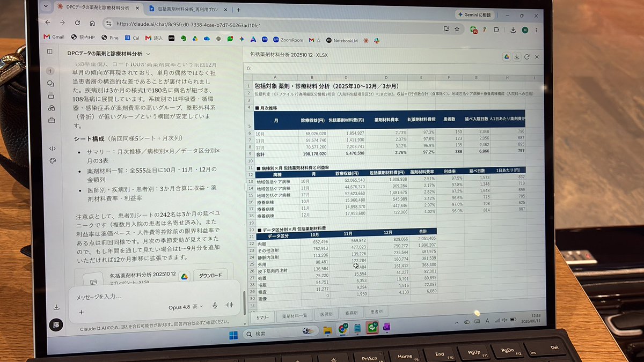Screen dimensions: 644x362
Task: Open the 院内HP bookmark
Action: [x=83, y=38]
